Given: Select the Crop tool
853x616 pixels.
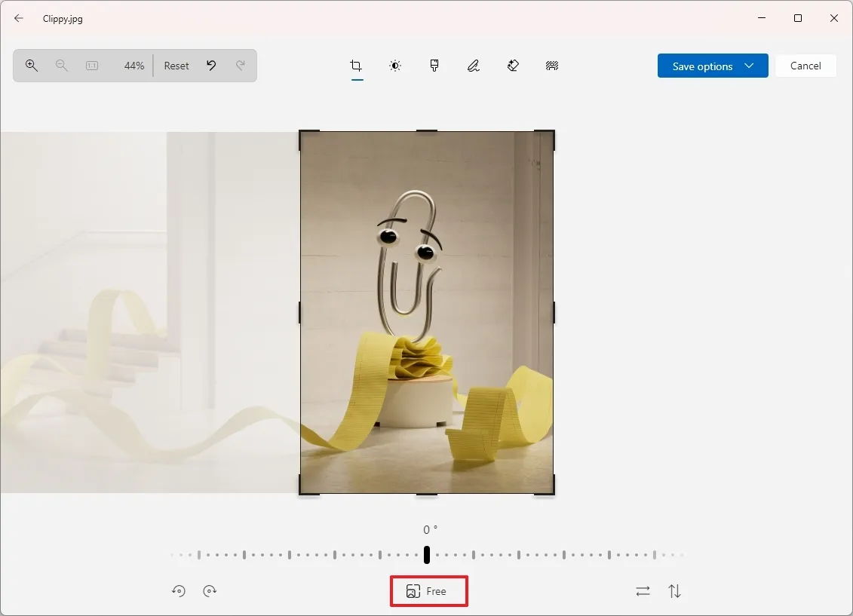Looking at the screenshot, I should coord(357,66).
